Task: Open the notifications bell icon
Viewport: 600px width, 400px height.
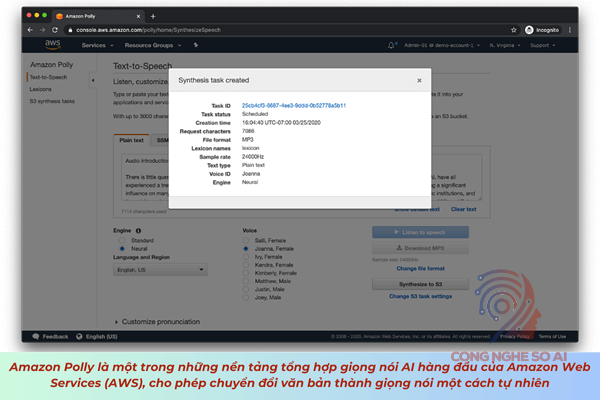Action: pyautogui.click(x=389, y=46)
